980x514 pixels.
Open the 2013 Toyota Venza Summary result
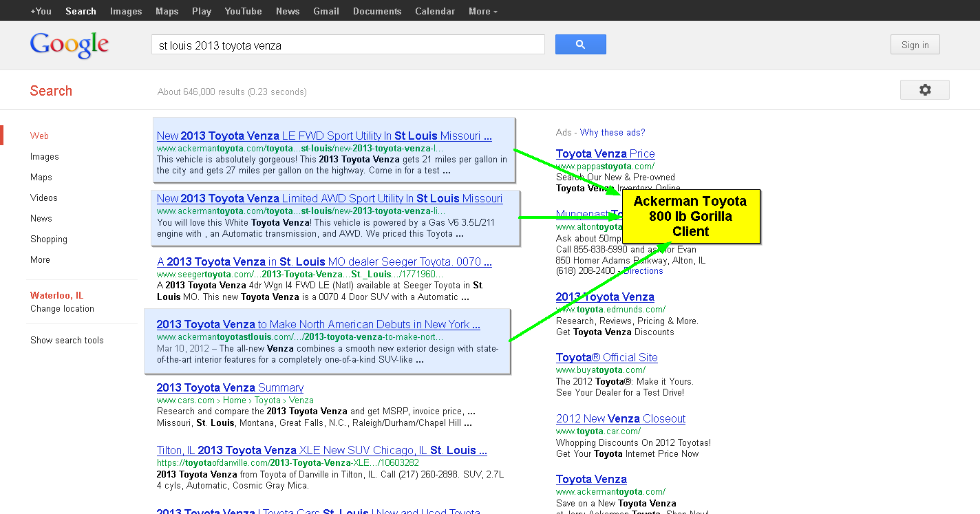230,387
